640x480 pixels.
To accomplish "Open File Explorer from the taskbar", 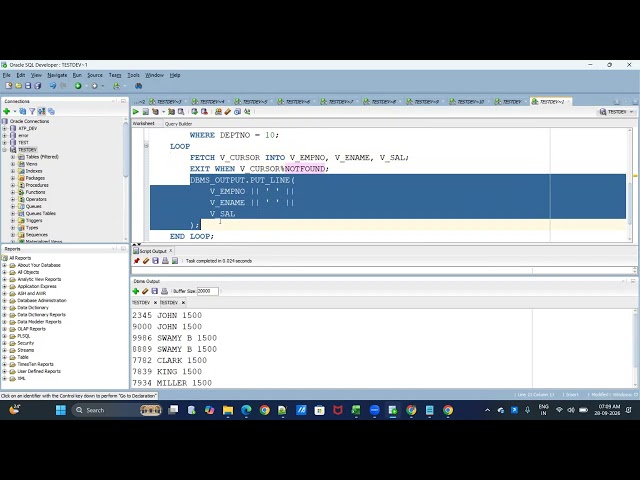I will [228, 410].
